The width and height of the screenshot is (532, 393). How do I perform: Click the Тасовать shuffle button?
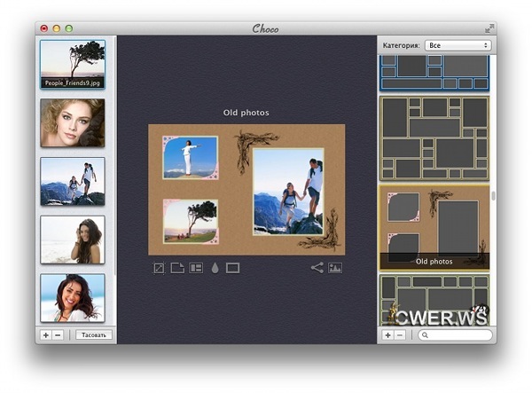(x=92, y=335)
